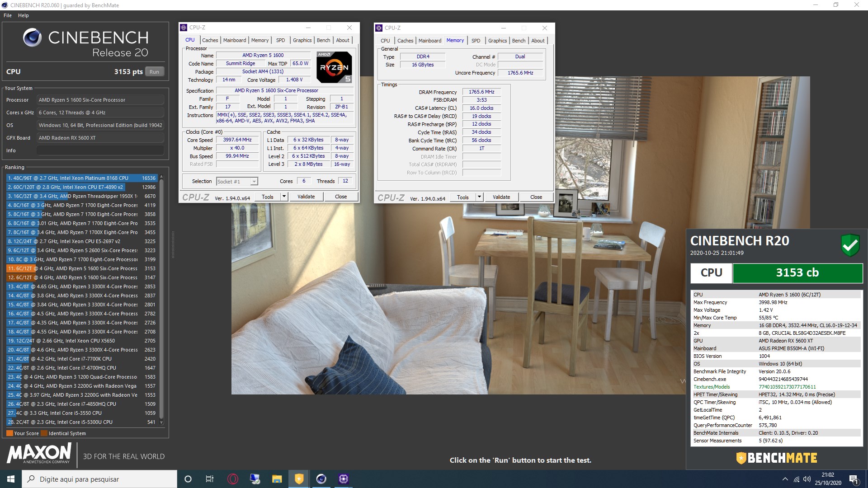Viewport: 868px width, 488px height.
Task: Click Close button in right CPU-Z Memory window
Action: click(x=536, y=197)
